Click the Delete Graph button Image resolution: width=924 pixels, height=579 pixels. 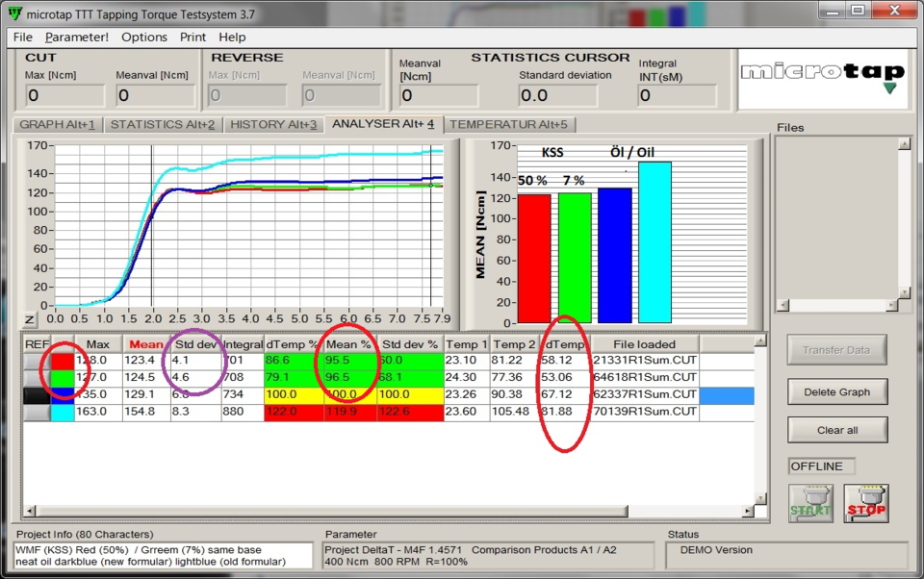pos(836,391)
